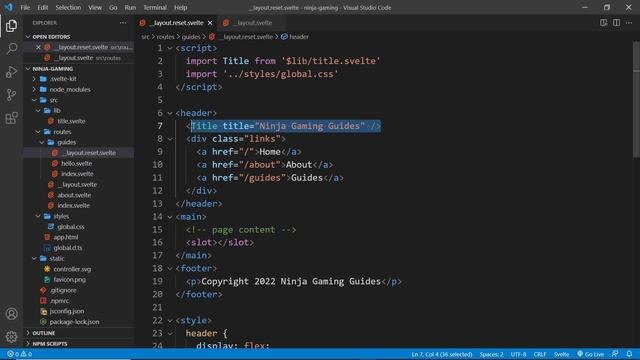Open the File menu

click(x=25, y=7)
